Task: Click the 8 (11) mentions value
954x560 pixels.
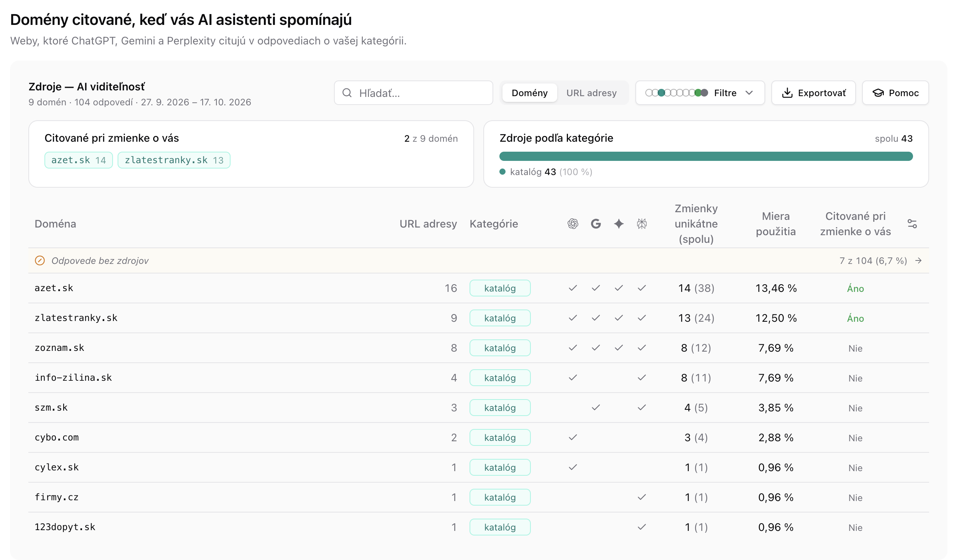Action: click(x=696, y=378)
